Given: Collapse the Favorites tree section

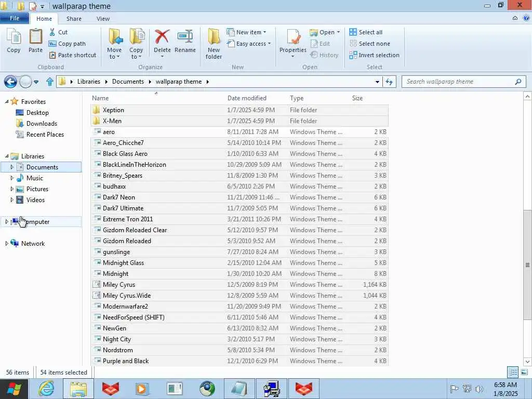Looking at the screenshot, I should tap(7, 101).
